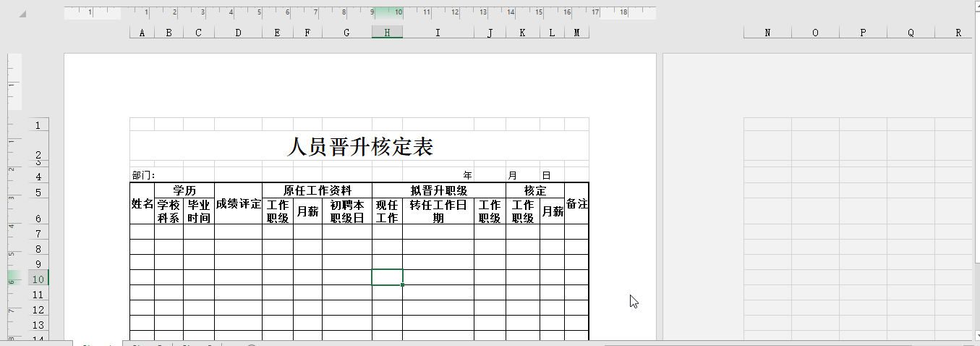This screenshot has height=346, width=980.
Task: Click column N header on second page
Action: [767, 33]
